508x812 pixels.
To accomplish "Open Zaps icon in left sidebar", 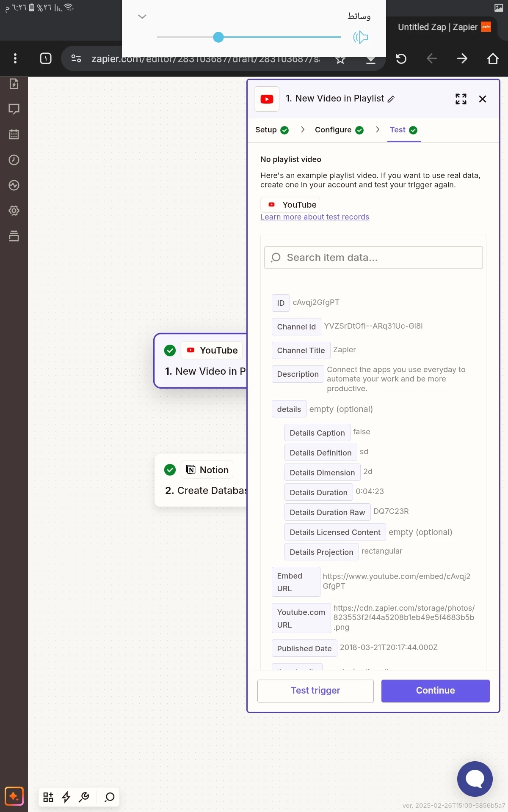I will (14, 84).
